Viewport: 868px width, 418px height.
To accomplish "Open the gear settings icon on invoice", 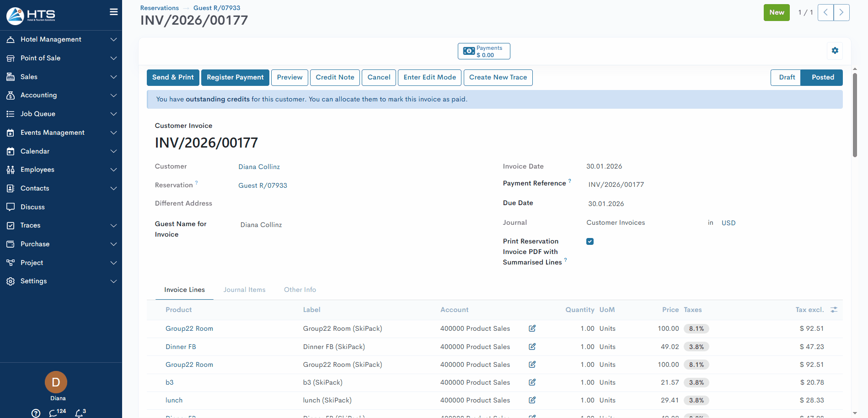I will (x=835, y=51).
